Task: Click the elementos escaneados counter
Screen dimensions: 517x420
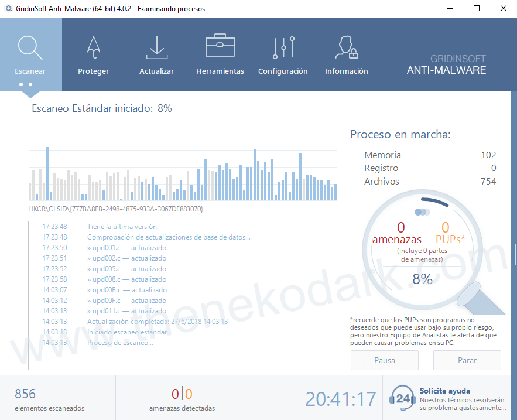Action: [50, 399]
